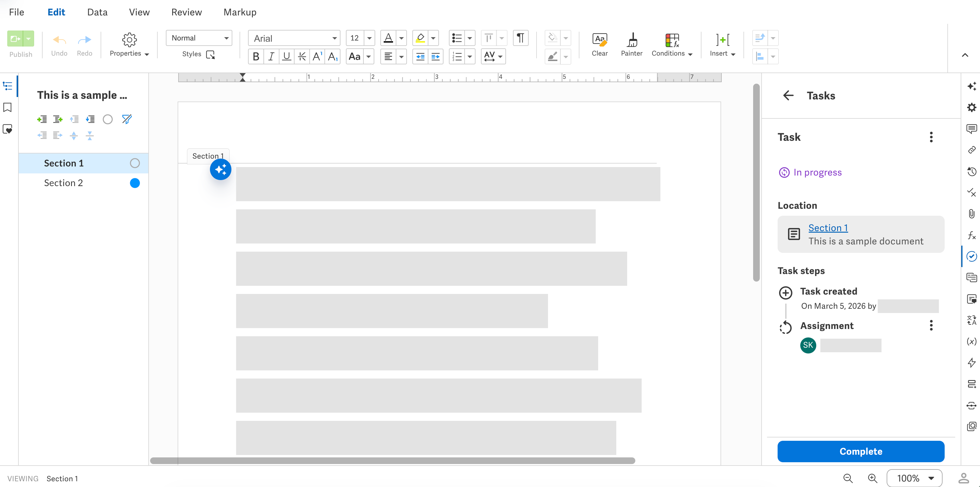This screenshot has width=980, height=487.
Task: Open the translation panel in right sidebar
Action: (x=972, y=320)
